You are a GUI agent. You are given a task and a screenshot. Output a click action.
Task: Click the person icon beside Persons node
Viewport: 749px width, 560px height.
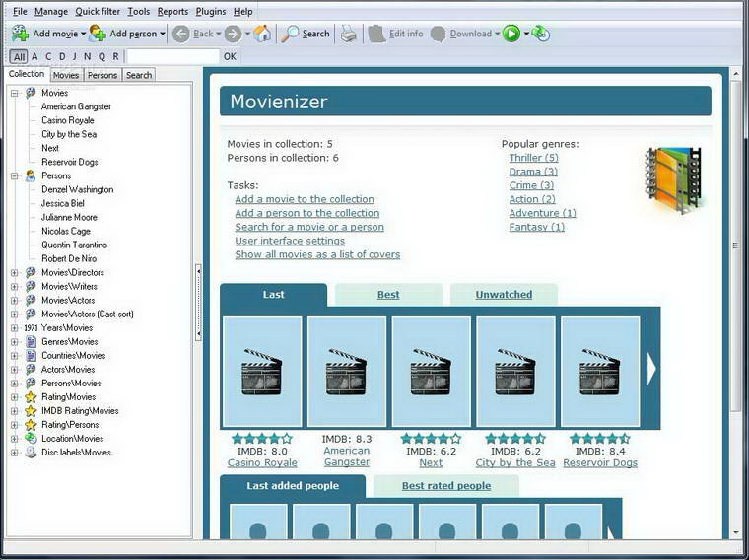[31, 175]
